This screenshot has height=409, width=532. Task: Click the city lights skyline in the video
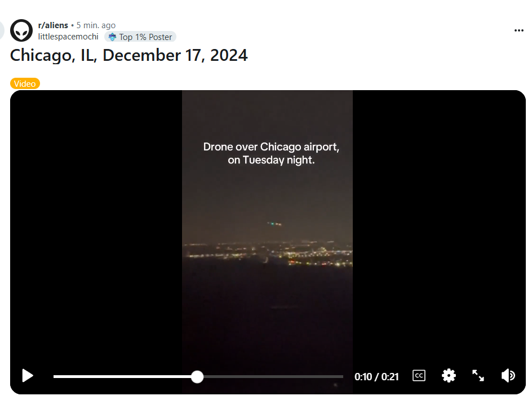268,254
